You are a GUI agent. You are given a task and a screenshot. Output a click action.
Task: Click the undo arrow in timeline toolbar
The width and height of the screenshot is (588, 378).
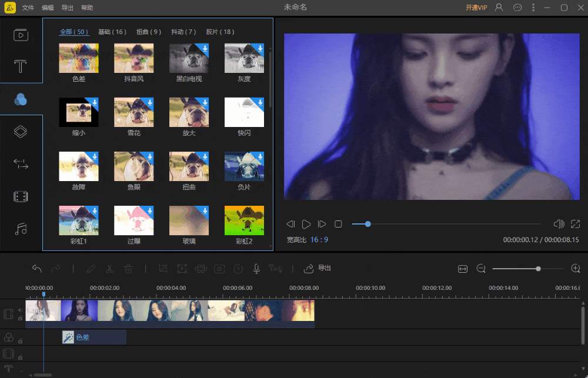36,269
